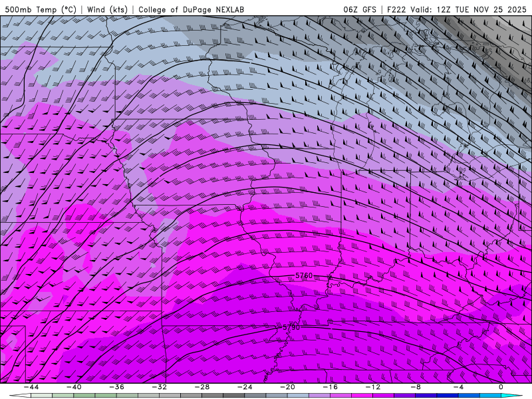Click the -20 colorbar tick label

288,387
